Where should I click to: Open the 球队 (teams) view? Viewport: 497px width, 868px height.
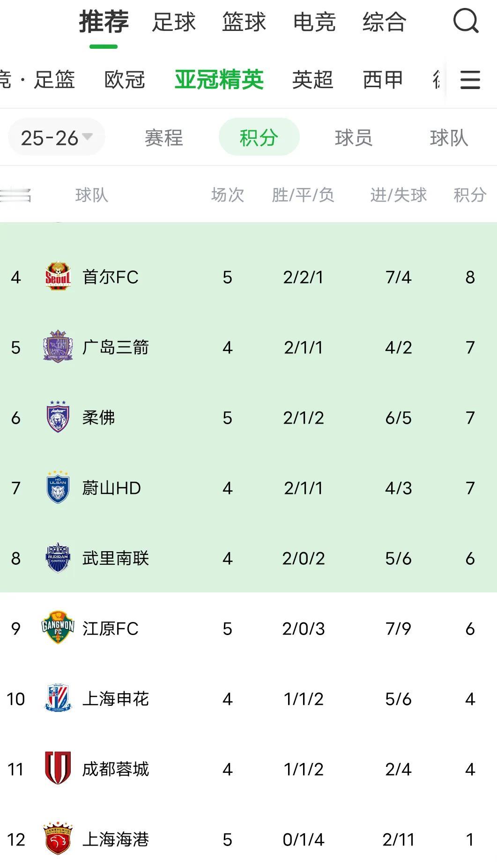(448, 137)
